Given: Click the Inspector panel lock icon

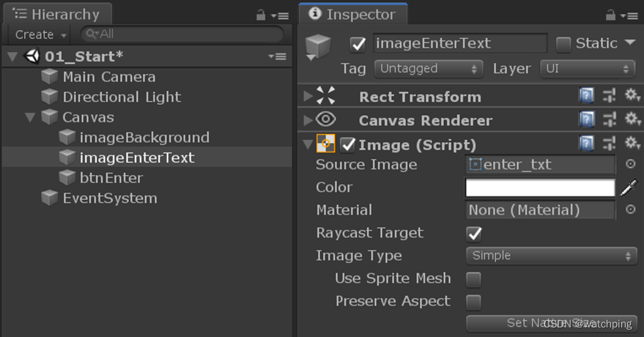Looking at the screenshot, I should coord(611,15).
